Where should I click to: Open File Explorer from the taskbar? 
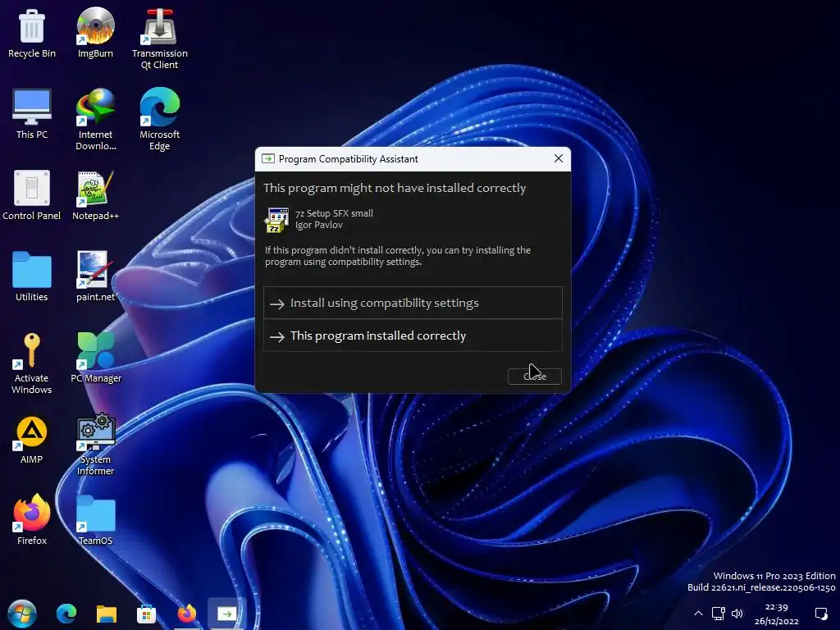click(x=107, y=614)
